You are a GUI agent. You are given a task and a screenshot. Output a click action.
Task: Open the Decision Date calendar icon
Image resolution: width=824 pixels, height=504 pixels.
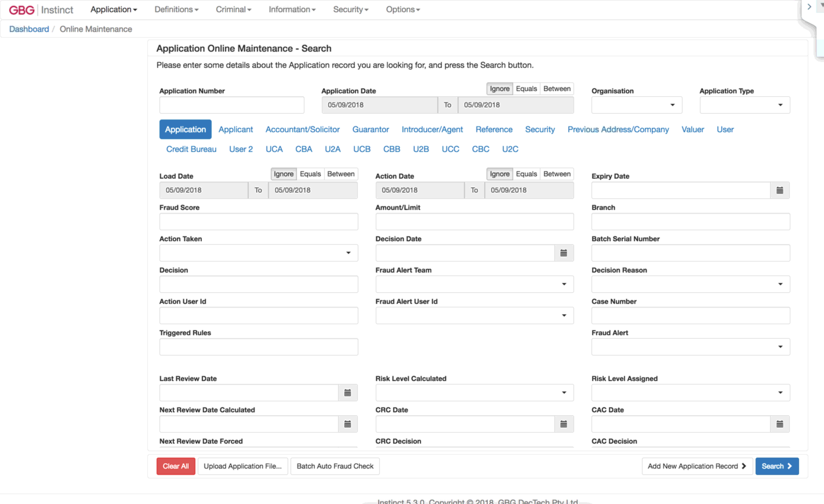564,253
